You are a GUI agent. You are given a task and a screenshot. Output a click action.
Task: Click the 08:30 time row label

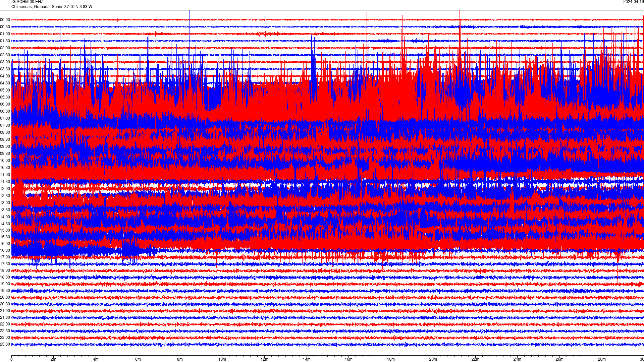click(x=5, y=139)
